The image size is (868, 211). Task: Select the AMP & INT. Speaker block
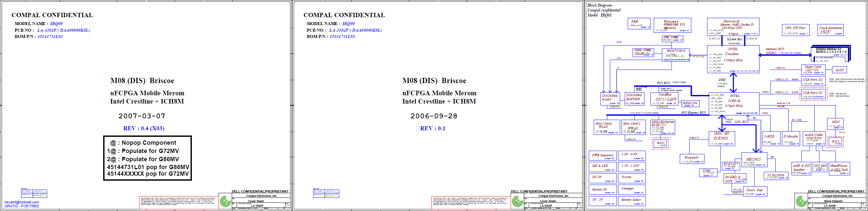[x=802, y=168]
